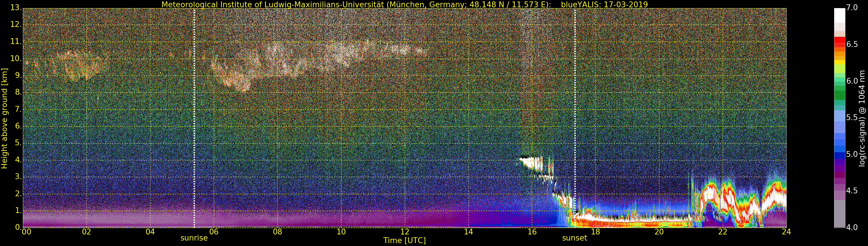Click the 'sunset' label below the time axis
Viewport: 868px width, 246px height.
point(575,238)
